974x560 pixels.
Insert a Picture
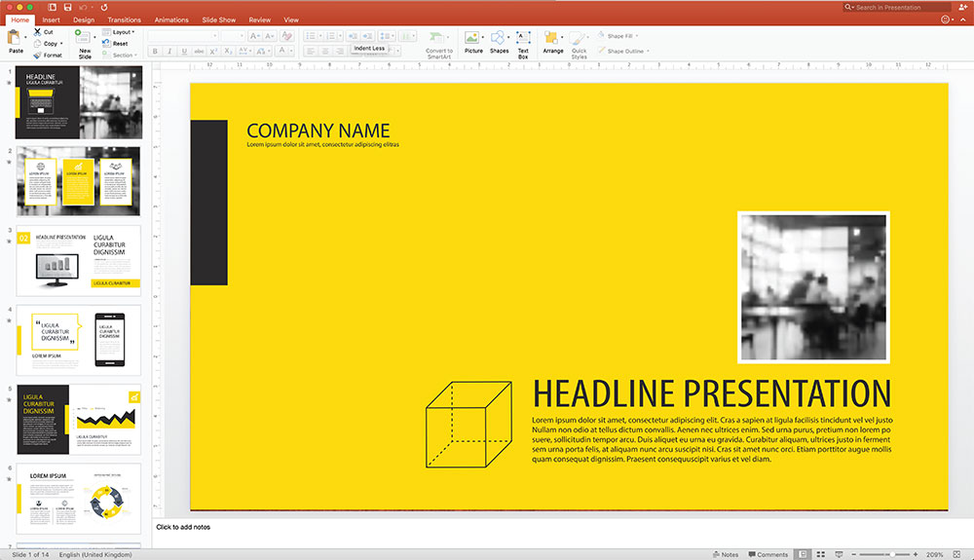472,42
